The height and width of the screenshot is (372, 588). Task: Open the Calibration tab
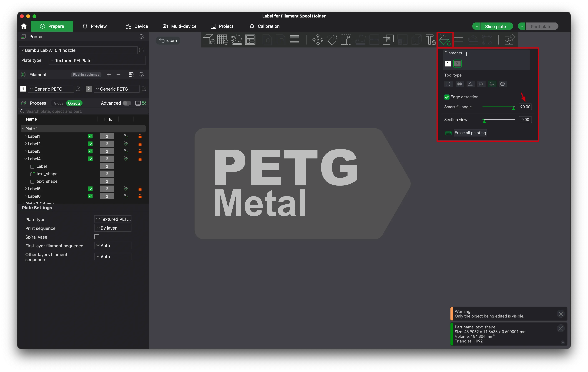pyautogui.click(x=265, y=26)
